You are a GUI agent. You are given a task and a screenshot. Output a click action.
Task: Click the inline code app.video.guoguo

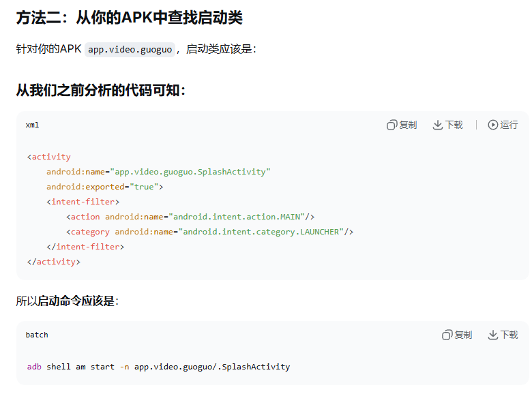(x=130, y=49)
